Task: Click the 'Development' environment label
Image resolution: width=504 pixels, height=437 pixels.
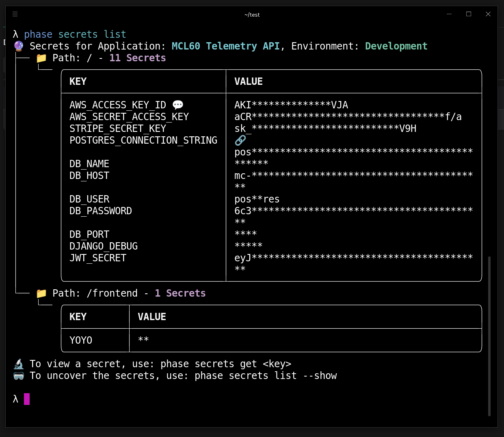Action: (396, 46)
